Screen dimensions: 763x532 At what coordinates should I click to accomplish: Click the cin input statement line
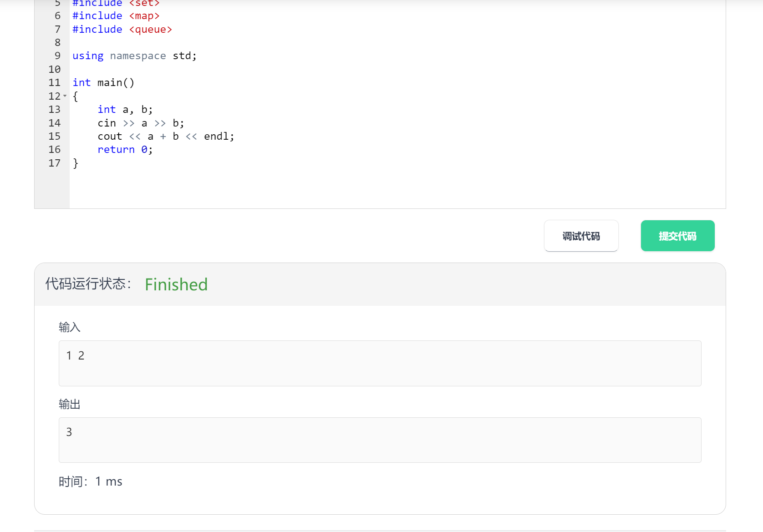[140, 123]
